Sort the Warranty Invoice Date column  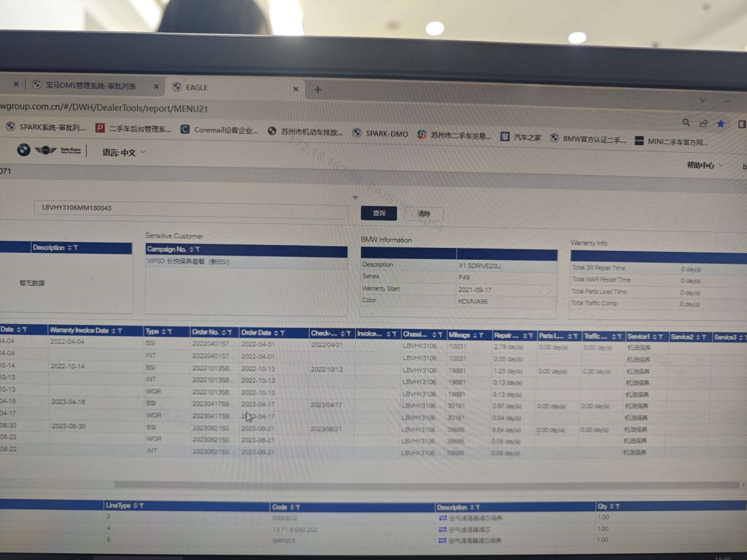(x=113, y=331)
